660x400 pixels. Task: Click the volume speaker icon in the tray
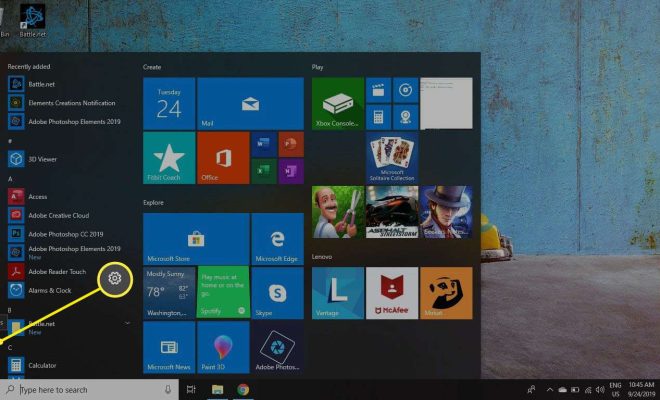[x=600, y=390]
